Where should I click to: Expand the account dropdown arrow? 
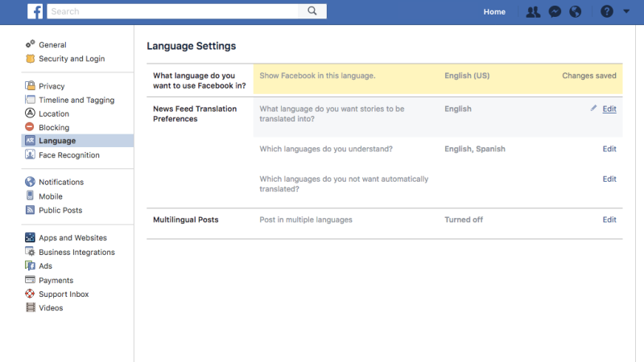[x=626, y=12]
